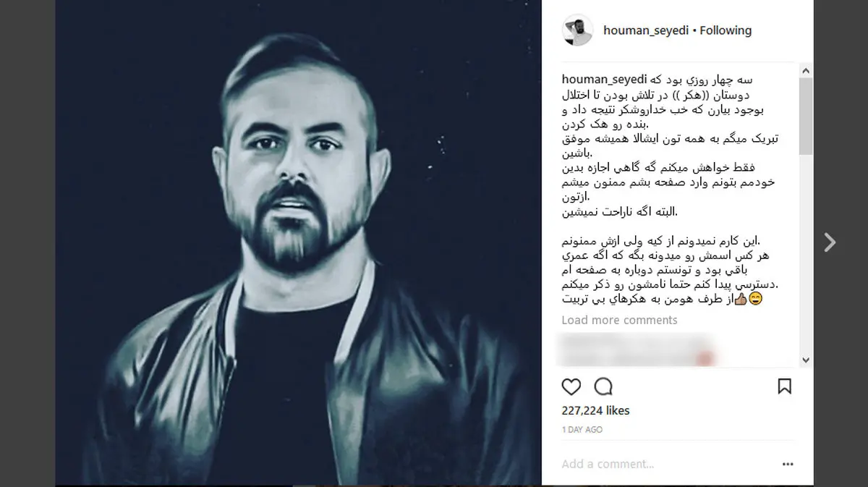Viewport: 868px width, 487px height.
Task: View the 227,224 likes list
Action: point(595,410)
